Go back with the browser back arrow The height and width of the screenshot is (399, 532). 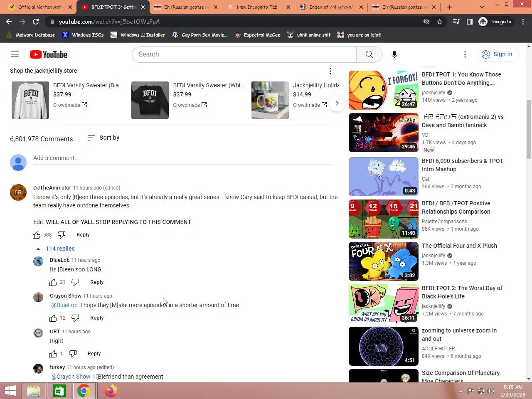(x=9, y=22)
